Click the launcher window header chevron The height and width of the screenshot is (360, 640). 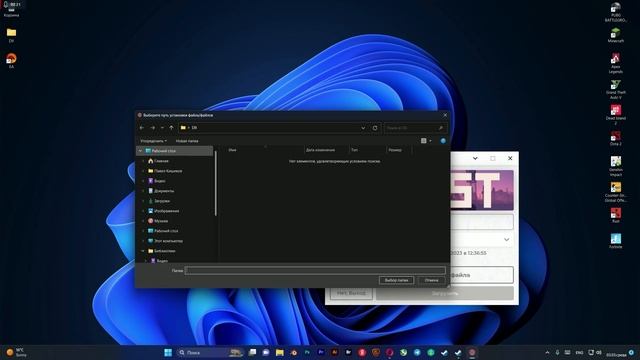tap(475, 158)
